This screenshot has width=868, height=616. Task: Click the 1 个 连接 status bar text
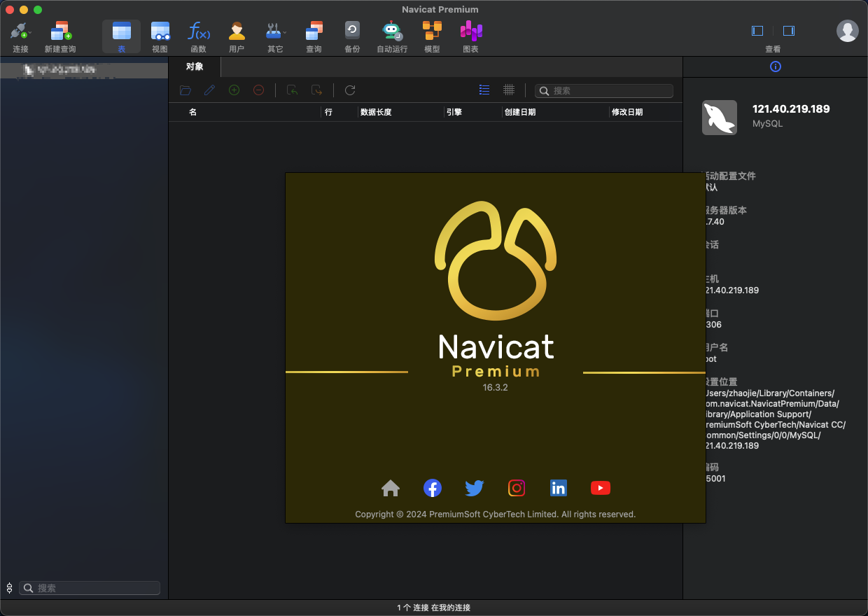click(433, 608)
